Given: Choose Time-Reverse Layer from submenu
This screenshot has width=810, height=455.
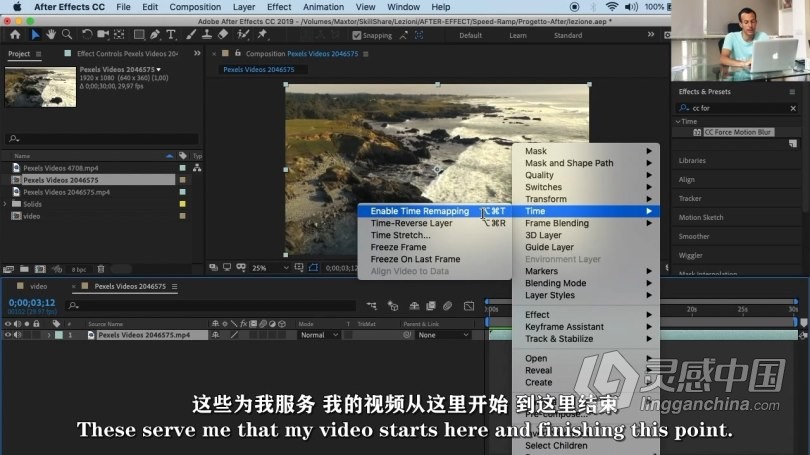Looking at the screenshot, I should (434, 223).
